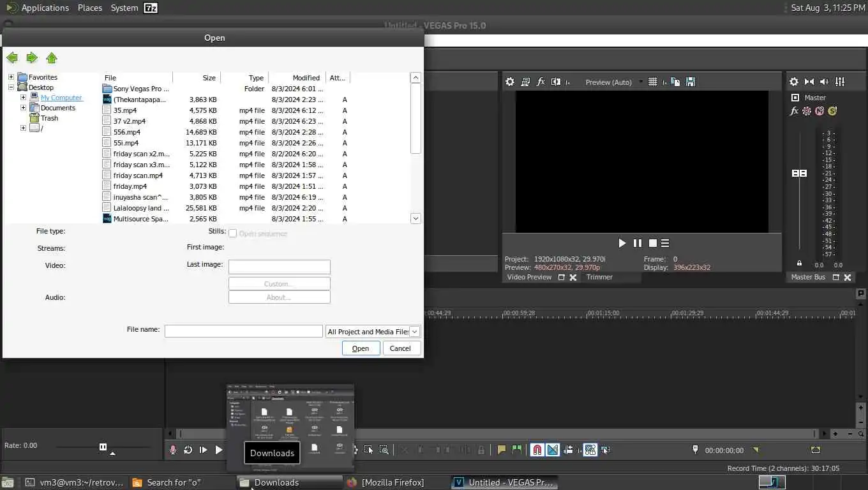This screenshot has height=490, width=868.
Task: Collapse the Desktop tree node
Action: pos(11,87)
